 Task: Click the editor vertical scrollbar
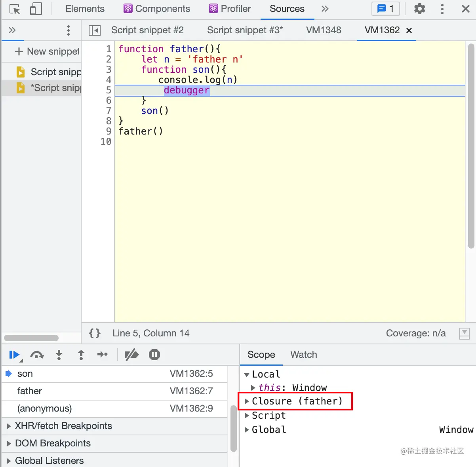(471, 146)
